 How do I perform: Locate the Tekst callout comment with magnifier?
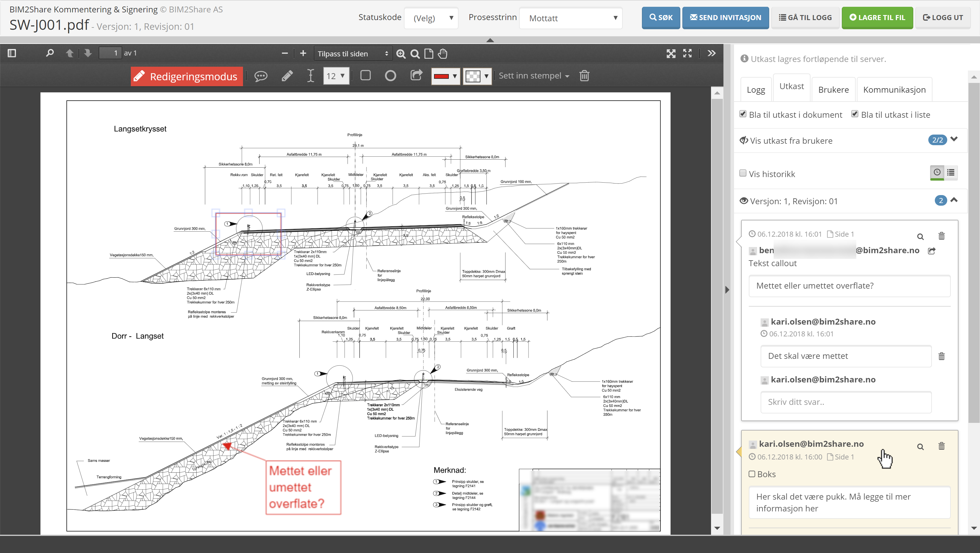pyautogui.click(x=920, y=237)
